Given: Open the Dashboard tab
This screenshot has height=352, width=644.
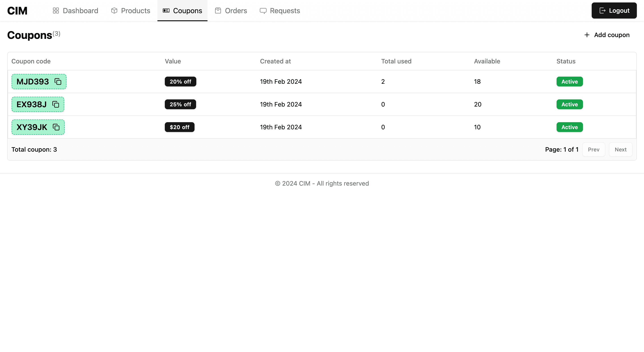Looking at the screenshot, I should pyautogui.click(x=75, y=11).
